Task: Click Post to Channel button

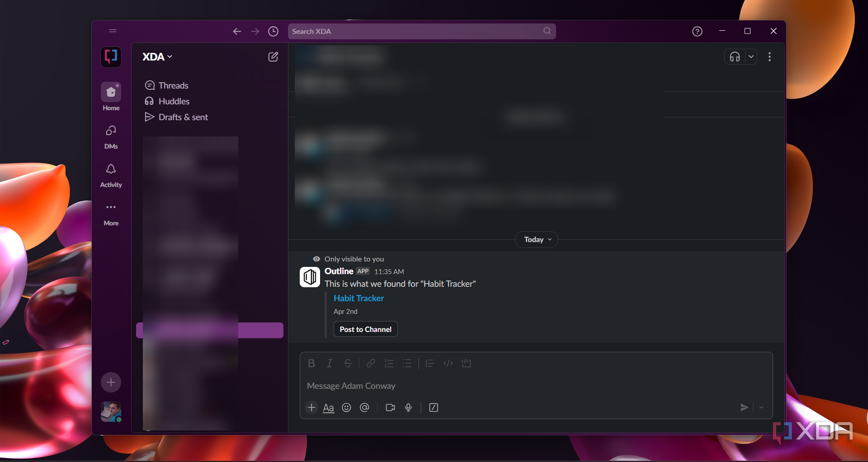Action: coord(365,329)
